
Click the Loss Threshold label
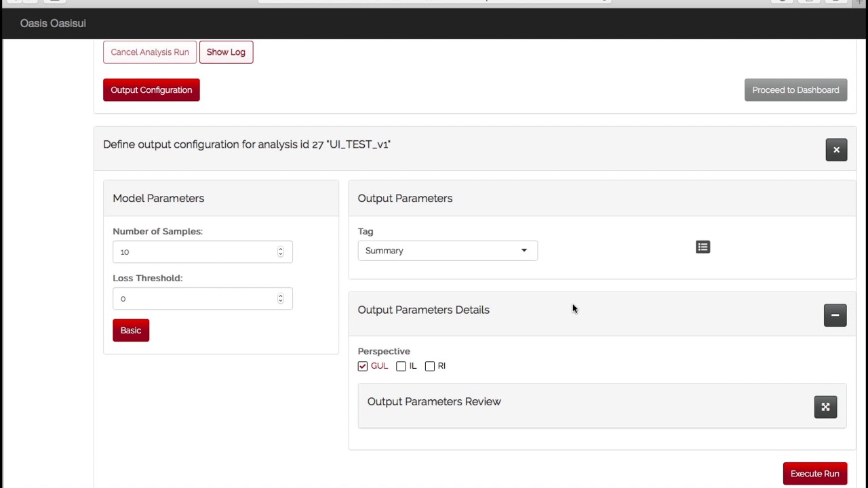[x=147, y=278]
